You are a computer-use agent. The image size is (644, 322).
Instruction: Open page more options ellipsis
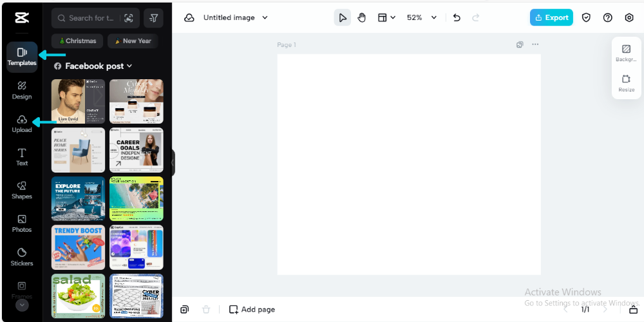click(x=535, y=44)
